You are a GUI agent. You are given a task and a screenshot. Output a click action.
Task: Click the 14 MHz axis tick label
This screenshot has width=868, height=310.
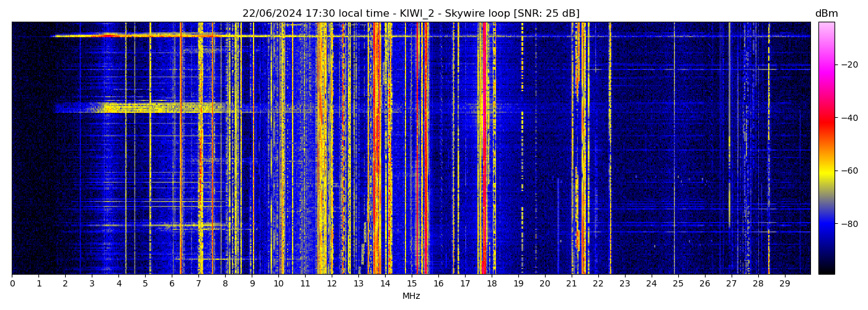[x=385, y=284]
